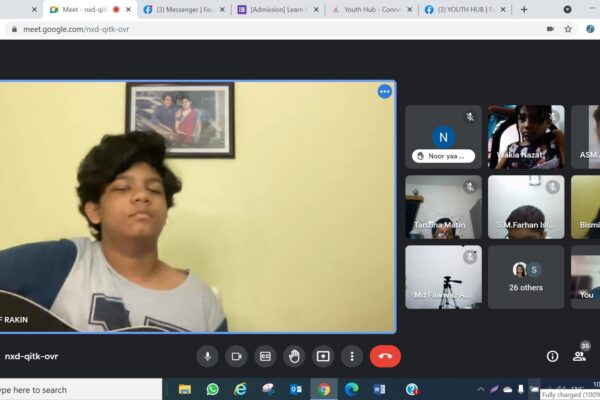This screenshot has height=400, width=600.
Task: Open WhatsApp from the Windows taskbar
Action: click(x=213, y=389)
